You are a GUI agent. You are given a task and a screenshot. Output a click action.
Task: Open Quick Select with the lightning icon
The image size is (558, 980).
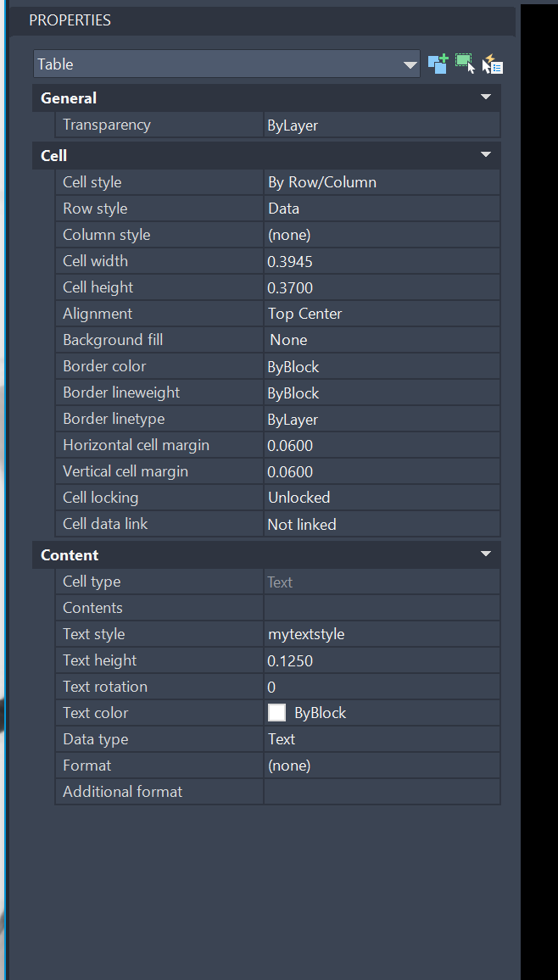click(493, 64)
